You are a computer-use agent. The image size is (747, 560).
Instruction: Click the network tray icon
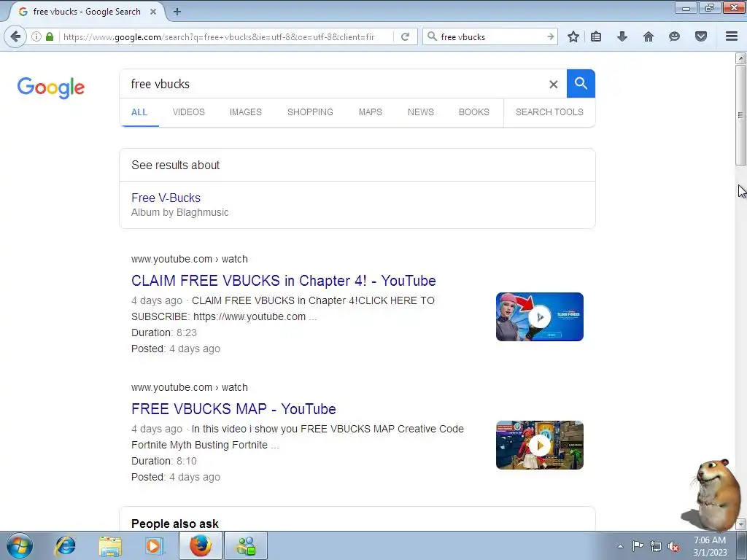[x=656, y=546]
